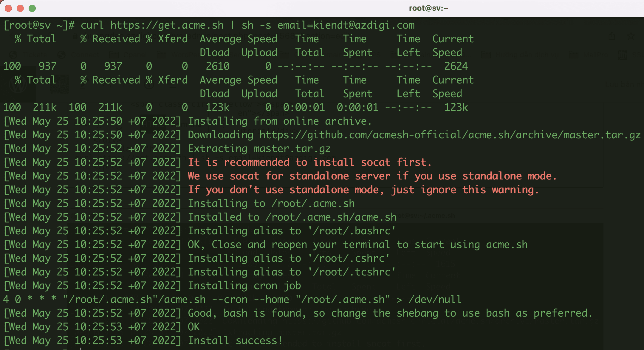Click the root@sv:~ window title
644x350 pixels.
(x=428, y=8)
